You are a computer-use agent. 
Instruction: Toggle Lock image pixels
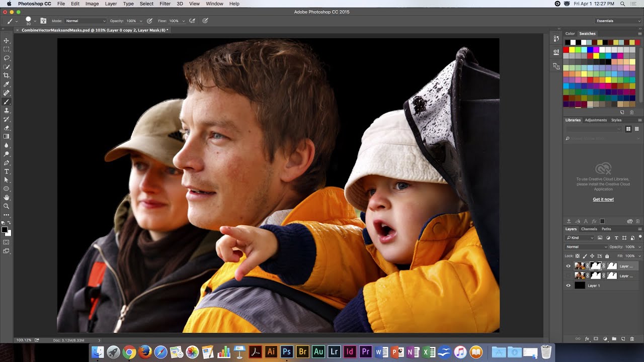pyautogui.click(x=585, y=256)
